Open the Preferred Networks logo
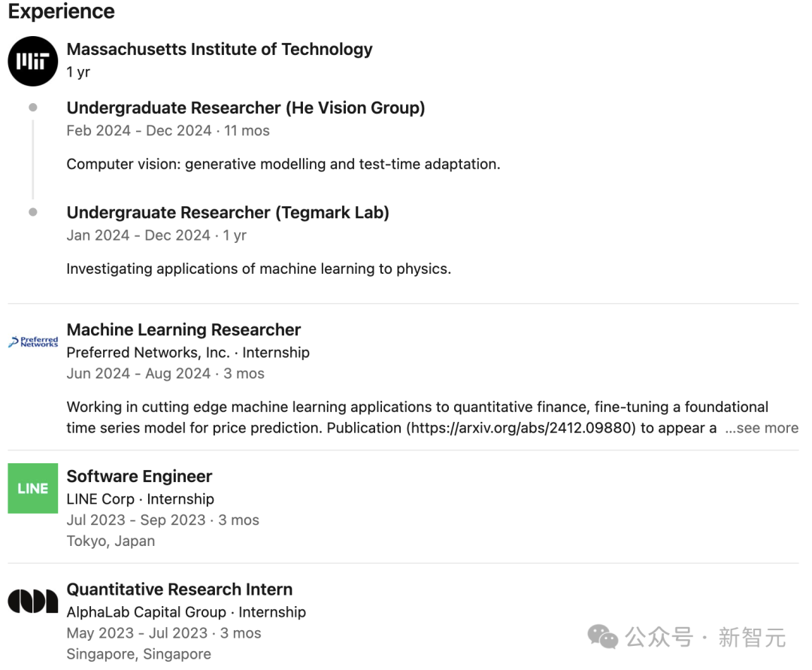812x670 pixels. 33,341
